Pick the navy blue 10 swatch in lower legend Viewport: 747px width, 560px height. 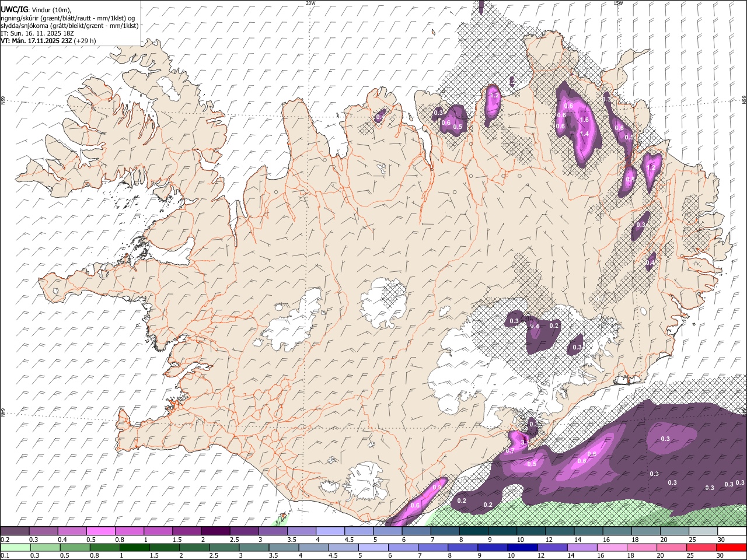pos(522,547)
